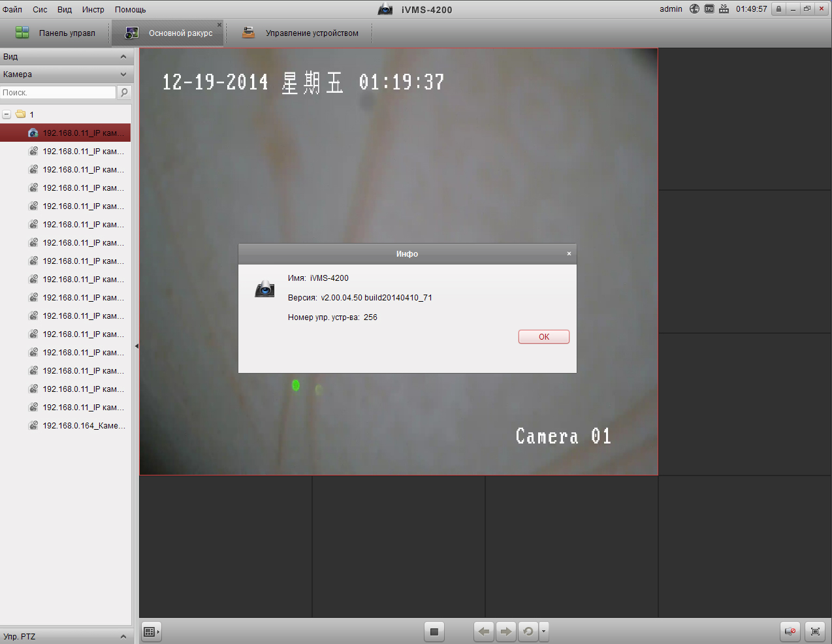832x644 pixels.
Task: Select the highlighted 192.168.0.11_IP camera row
Action: point(65,133)
